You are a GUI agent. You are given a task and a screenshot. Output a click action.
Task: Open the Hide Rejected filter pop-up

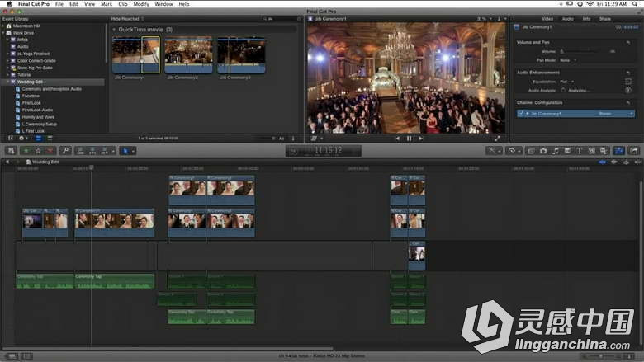pos(127,19)
